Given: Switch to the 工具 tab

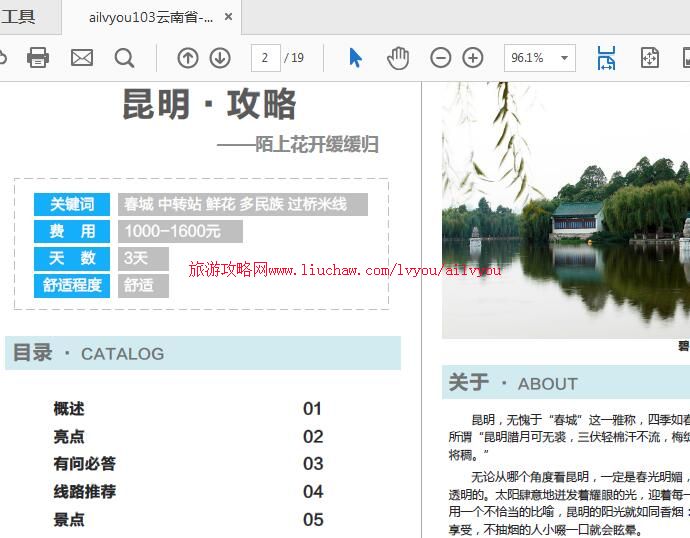Looking at the screenshot, I should (18, 17).
